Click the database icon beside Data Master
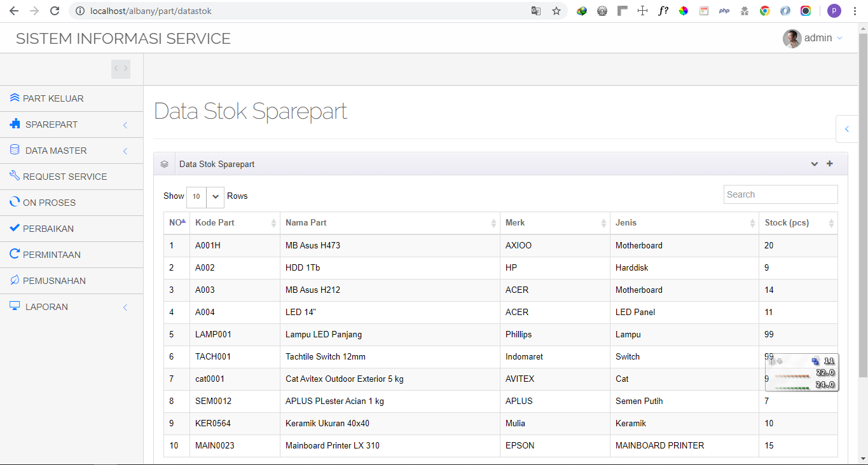The width and height of the screenshot is (868, 465). [x=15, y=150]
